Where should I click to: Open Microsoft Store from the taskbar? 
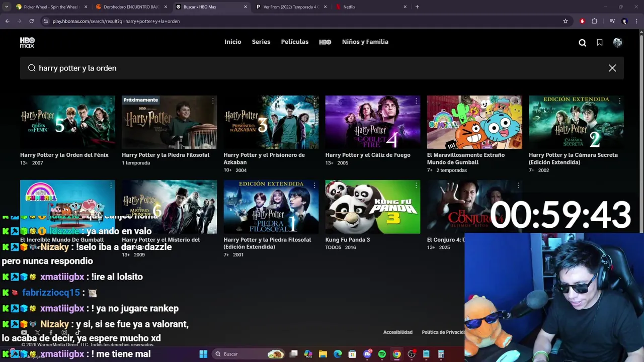(x=352, y=354)
